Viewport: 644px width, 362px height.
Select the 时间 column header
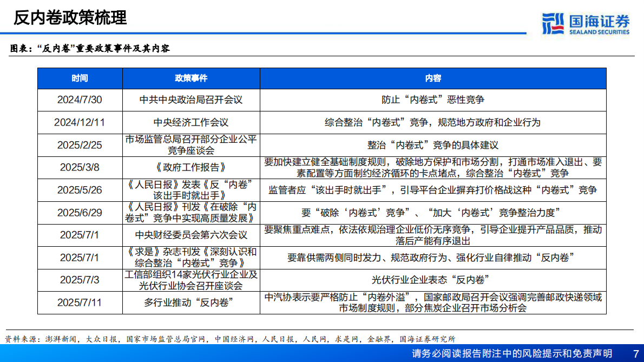(80, 78)
